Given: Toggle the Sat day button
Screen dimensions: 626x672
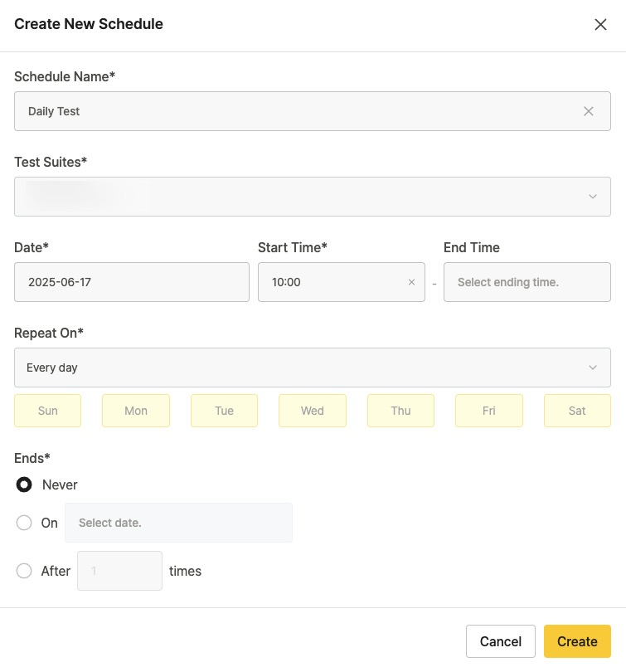Looking at the screenshot, I should pos(577,411).
